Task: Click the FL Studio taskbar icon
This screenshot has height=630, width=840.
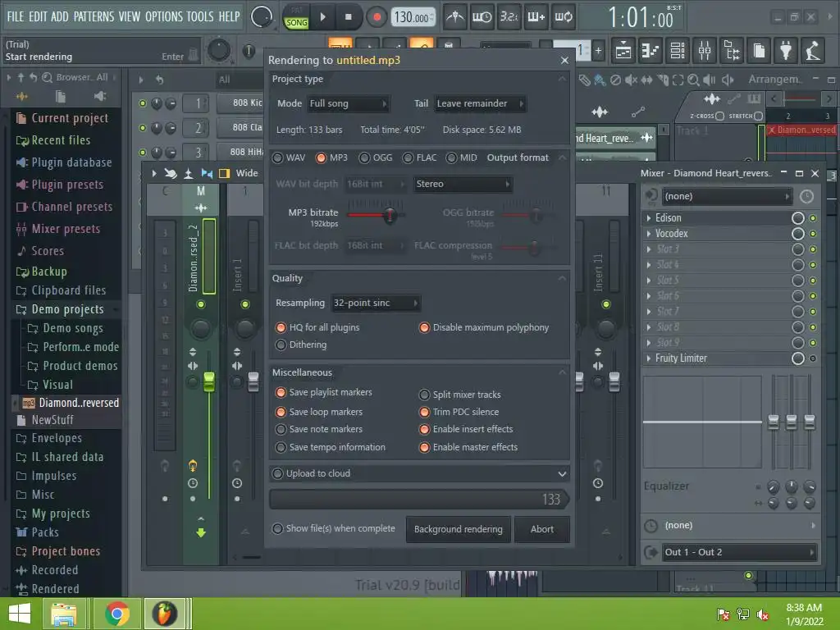Action: point(164,614)
